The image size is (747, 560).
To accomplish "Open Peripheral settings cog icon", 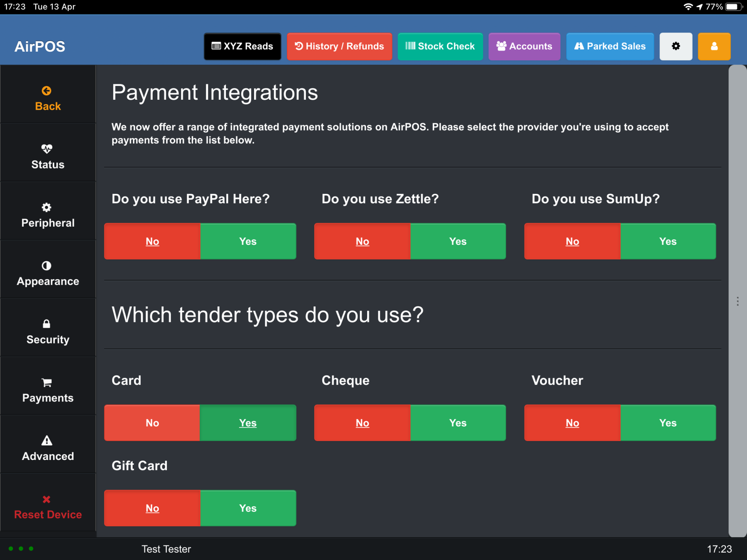I will [x=47, y=207].
